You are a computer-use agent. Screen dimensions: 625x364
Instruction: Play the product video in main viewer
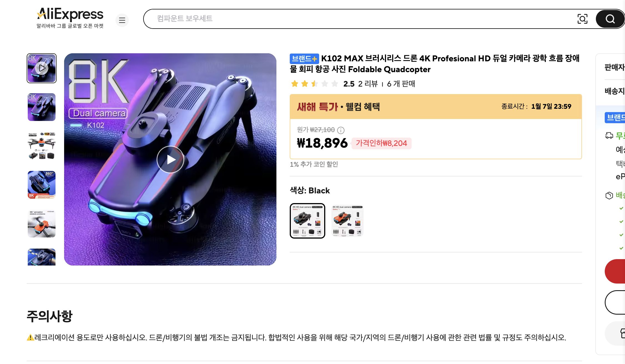point(170,159)
